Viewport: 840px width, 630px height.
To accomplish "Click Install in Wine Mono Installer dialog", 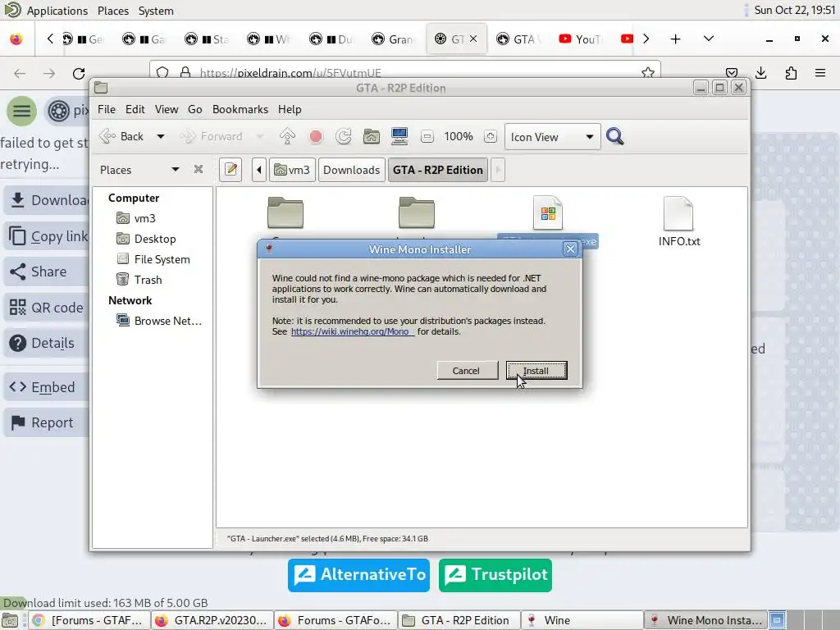I will [536, 370].
